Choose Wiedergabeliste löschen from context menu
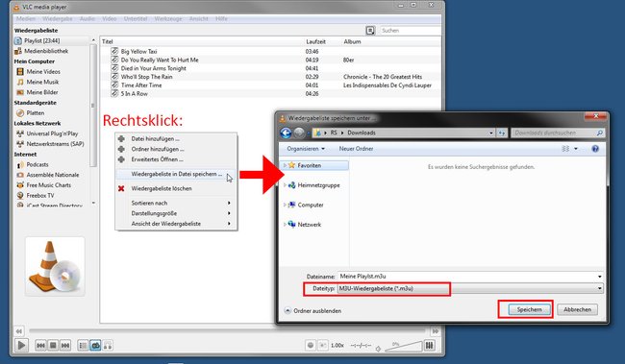This screenshot has width=625, height=364. click(x=176, y=189)
